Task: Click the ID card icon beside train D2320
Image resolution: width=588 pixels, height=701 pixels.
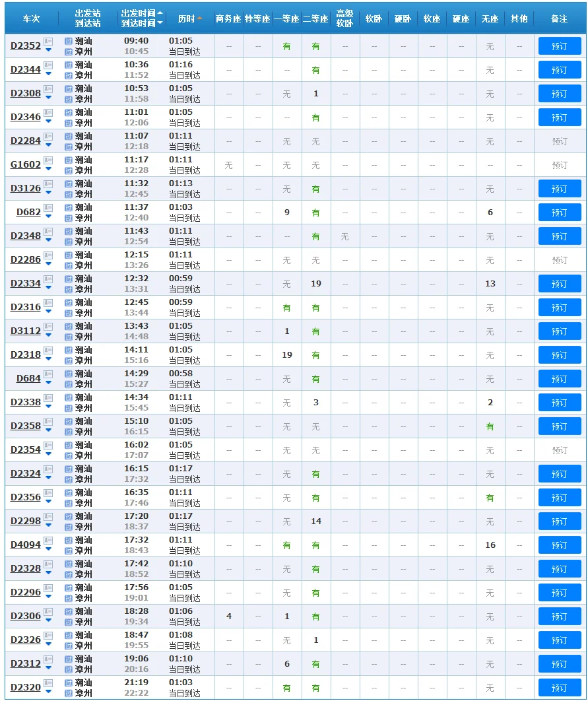Action: click(48, 683)
